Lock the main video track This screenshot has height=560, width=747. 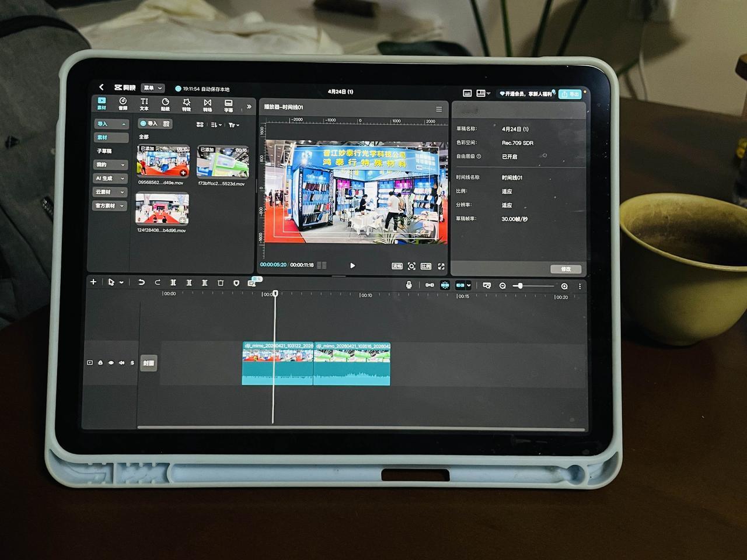(x=100, y=363)
